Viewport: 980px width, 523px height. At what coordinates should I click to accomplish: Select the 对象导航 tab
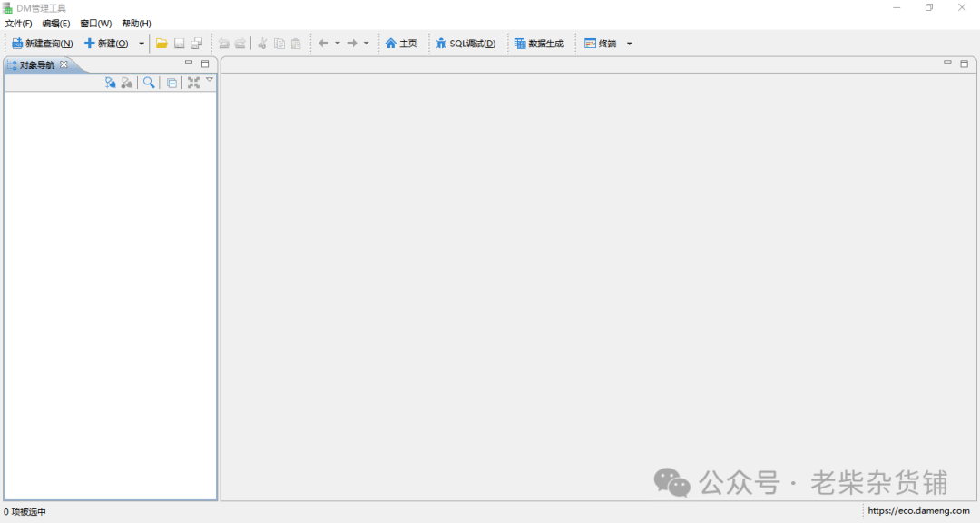(x=36, y=65)
